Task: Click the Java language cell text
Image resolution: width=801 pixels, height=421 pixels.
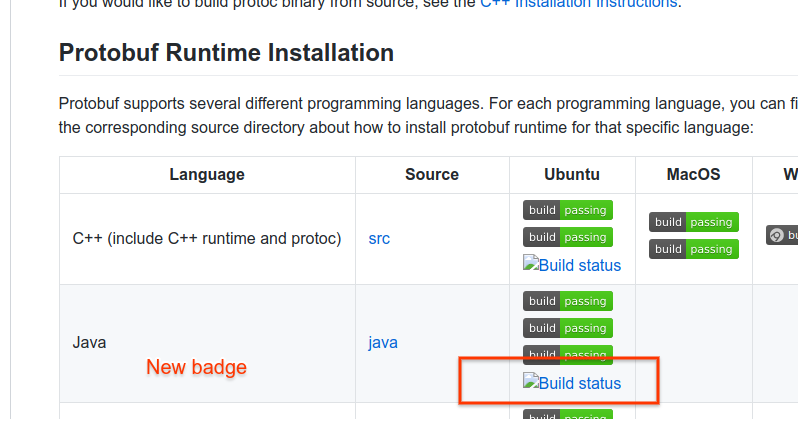Action: (x=89, y=342)
